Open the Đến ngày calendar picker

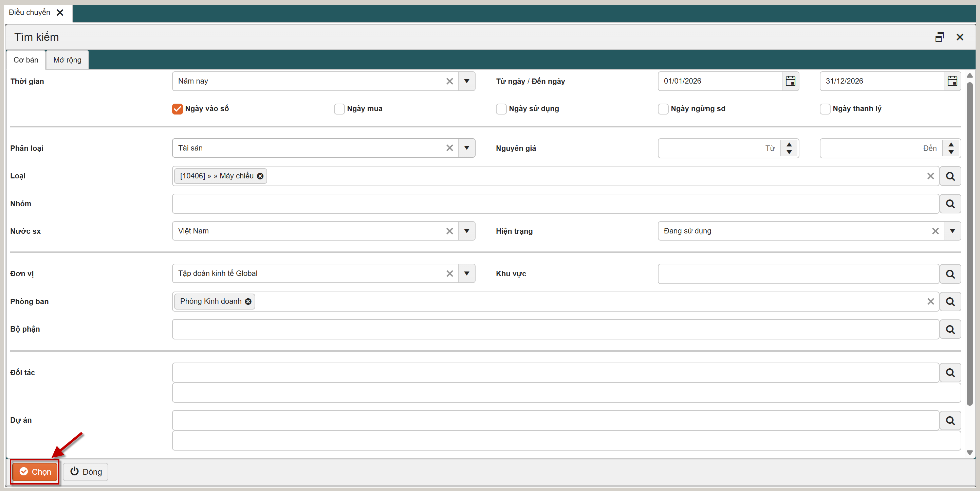[952, 81]
